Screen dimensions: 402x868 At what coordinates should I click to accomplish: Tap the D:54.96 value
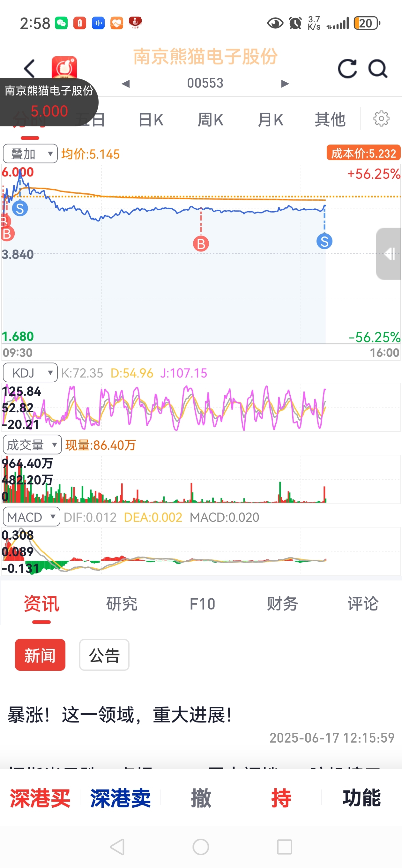132,373
